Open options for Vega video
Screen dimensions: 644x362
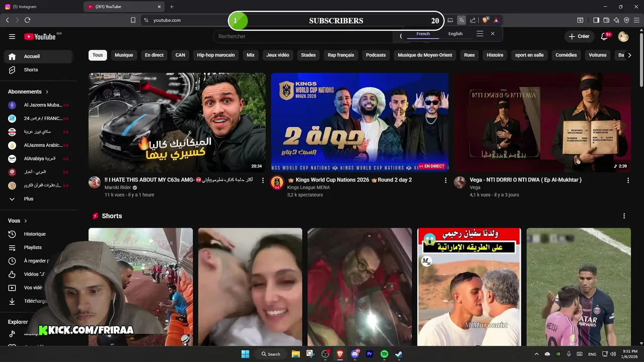(628, 180)
